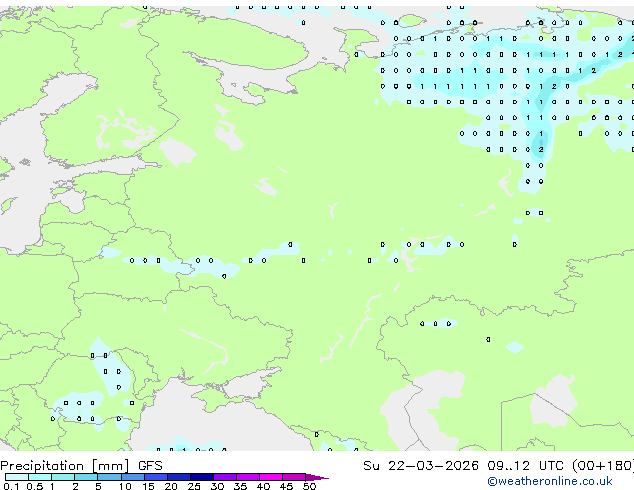This screenshot has height=490, width=634.
Task: Click the '50' legend scale label
Action: [309, 486]
